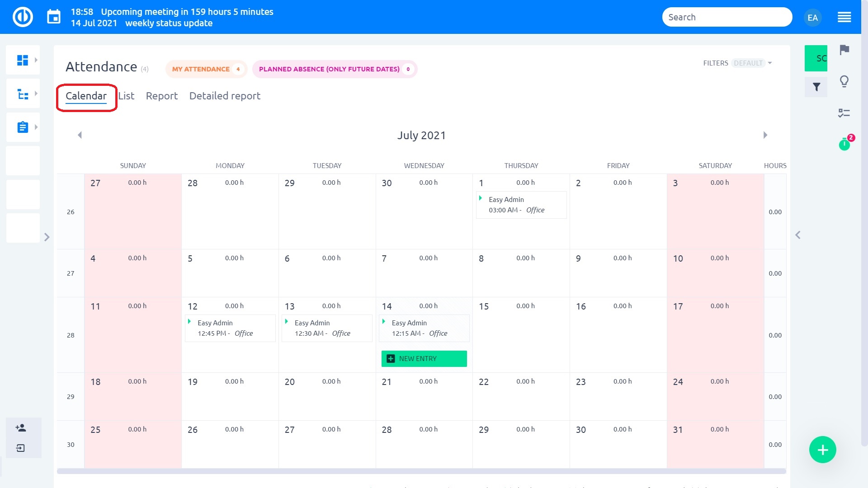The image size is (868, 488).
Task: Switch to the List tab
Action: point(126,96)
